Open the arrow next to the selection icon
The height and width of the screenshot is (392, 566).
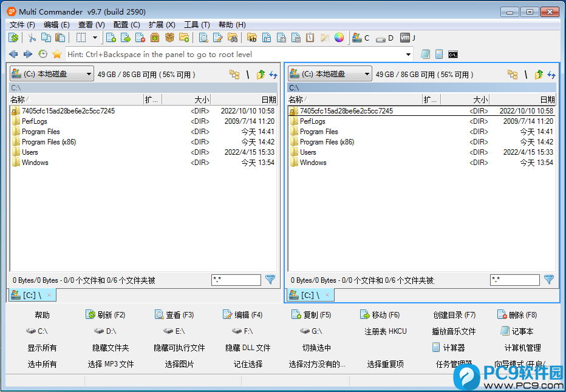coord(95,38)
